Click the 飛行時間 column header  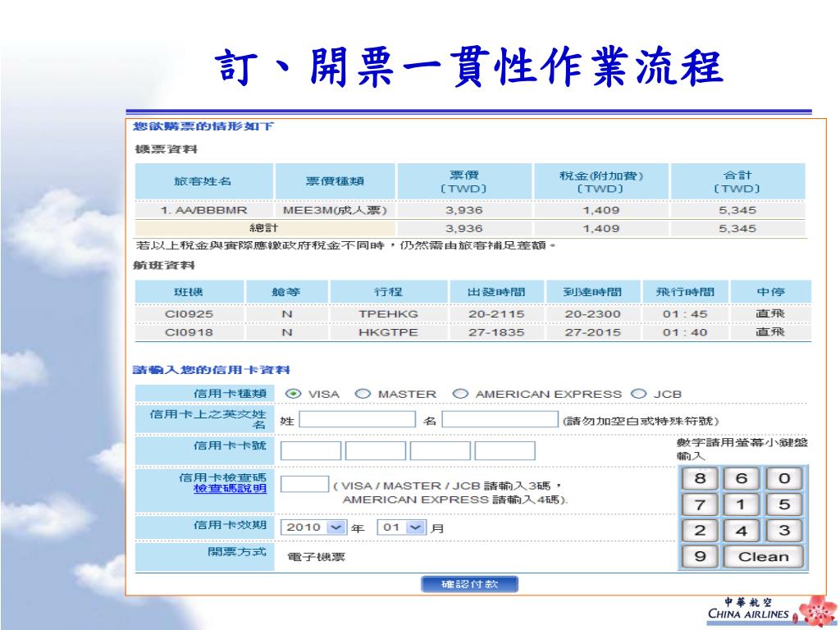point(685,292)
